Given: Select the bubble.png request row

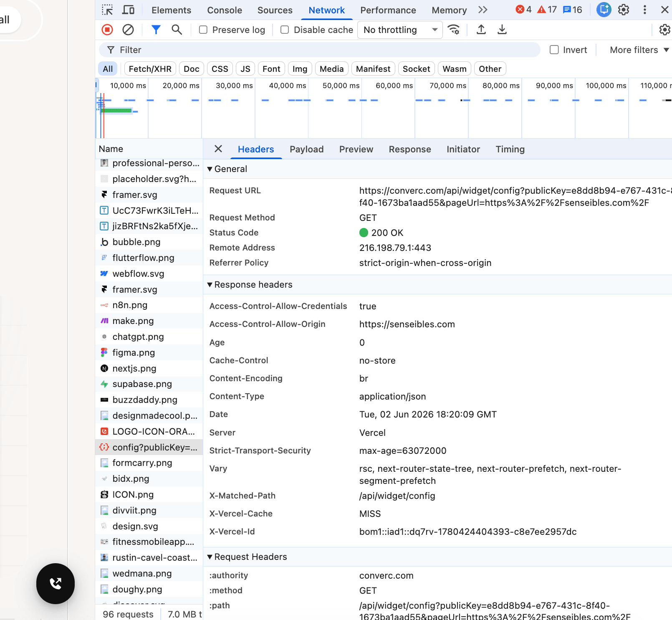Looking at the screenshot, I should pos(149,242).
